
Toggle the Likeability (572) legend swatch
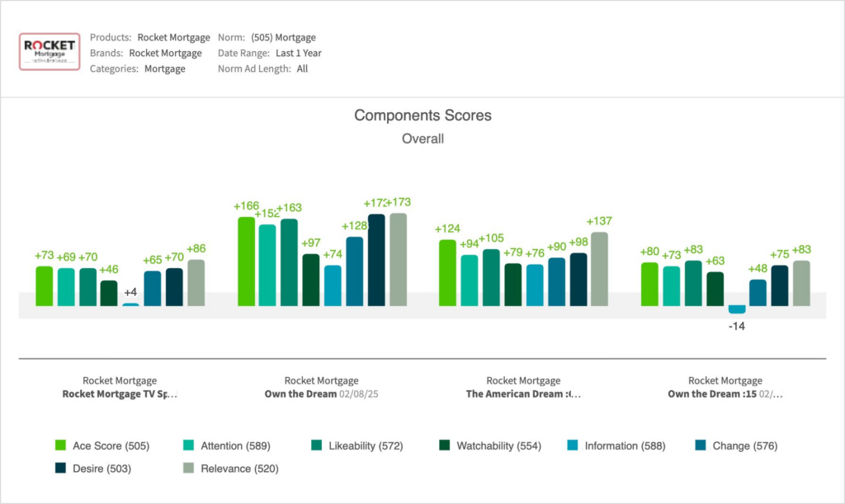point(315,445)
